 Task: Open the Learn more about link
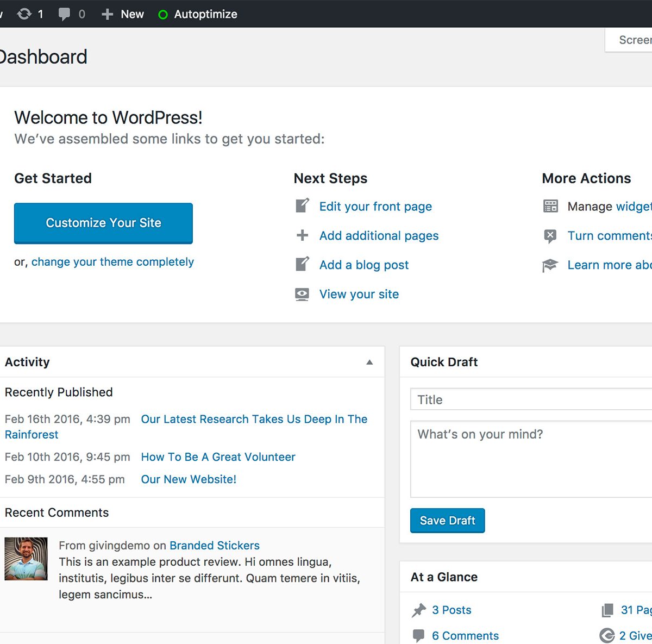tap(610, 265)
